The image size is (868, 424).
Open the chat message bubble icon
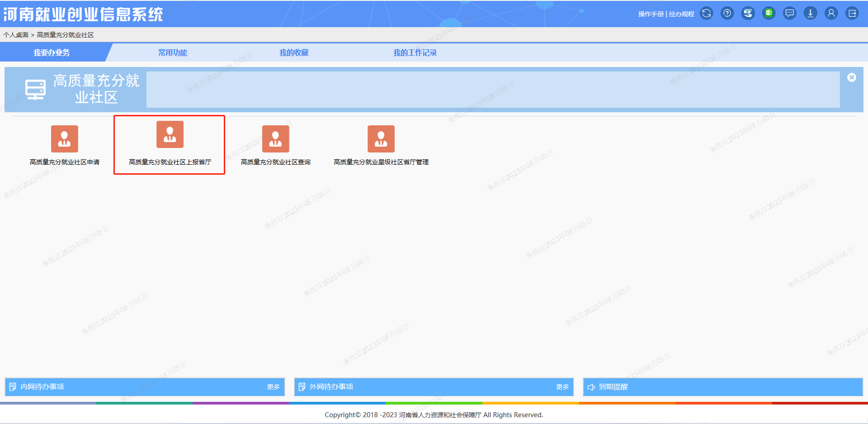click(789, 14)
